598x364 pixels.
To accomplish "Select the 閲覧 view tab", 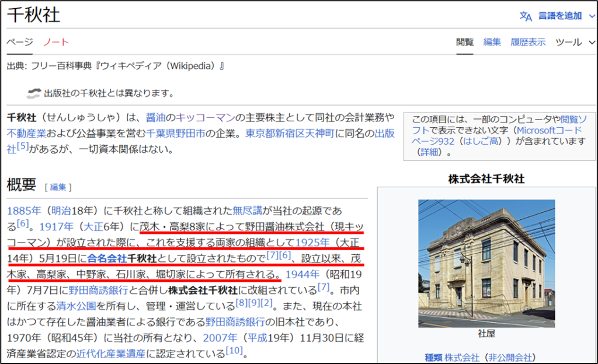I will pyautogui.click(x=465, y=42).
